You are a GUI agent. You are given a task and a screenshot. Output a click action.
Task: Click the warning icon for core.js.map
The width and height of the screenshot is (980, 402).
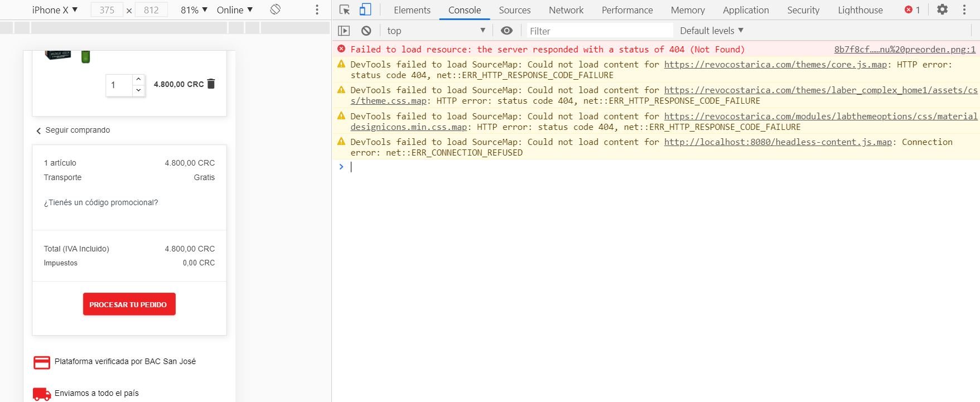pos(341,64)
